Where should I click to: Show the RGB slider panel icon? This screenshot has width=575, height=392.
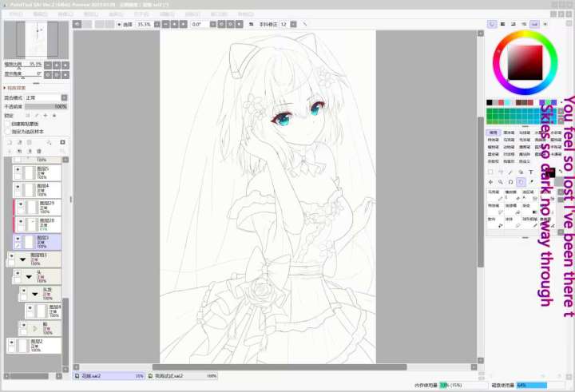503,24
